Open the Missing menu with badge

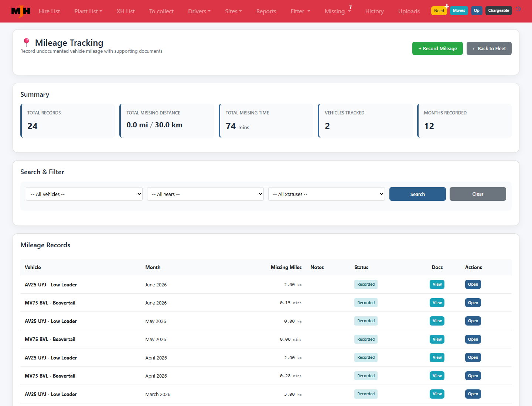pos(338,11)
